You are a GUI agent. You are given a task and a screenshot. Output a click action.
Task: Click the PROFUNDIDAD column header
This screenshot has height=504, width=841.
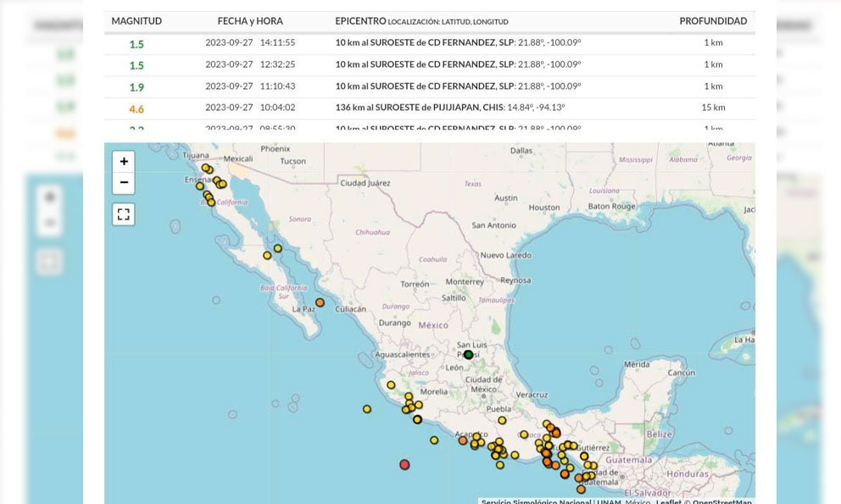click(x=713, y=21)
